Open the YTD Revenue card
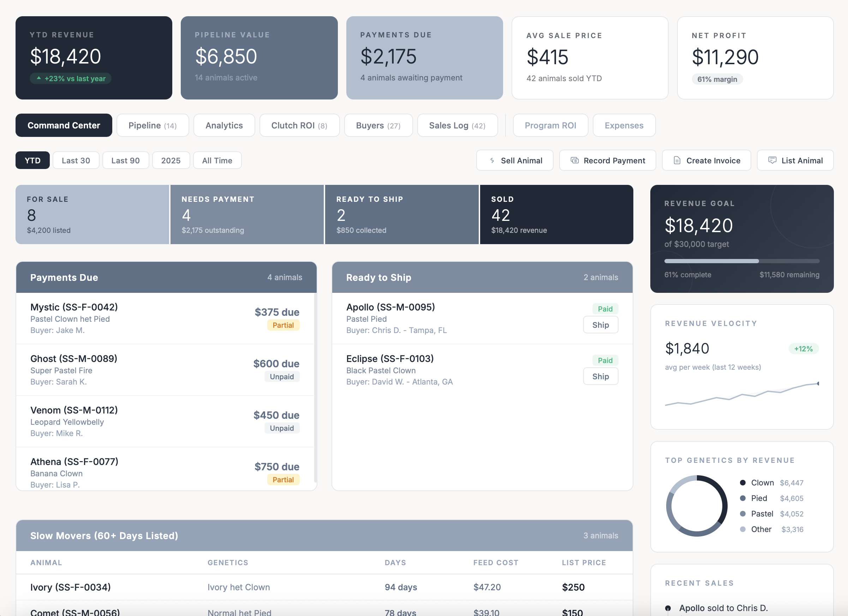848x616 pixels. pyautogui.click(x=94, y=58)
